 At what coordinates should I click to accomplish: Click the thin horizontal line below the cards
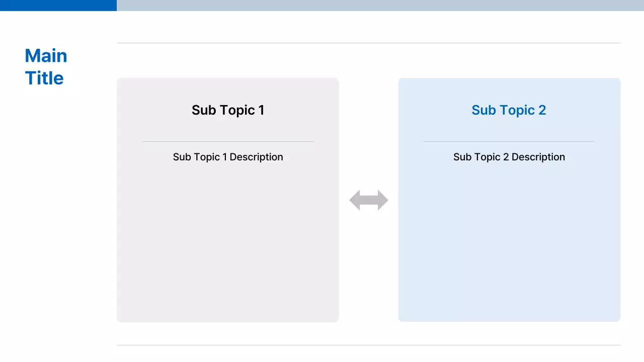click(x=368, y=345)
